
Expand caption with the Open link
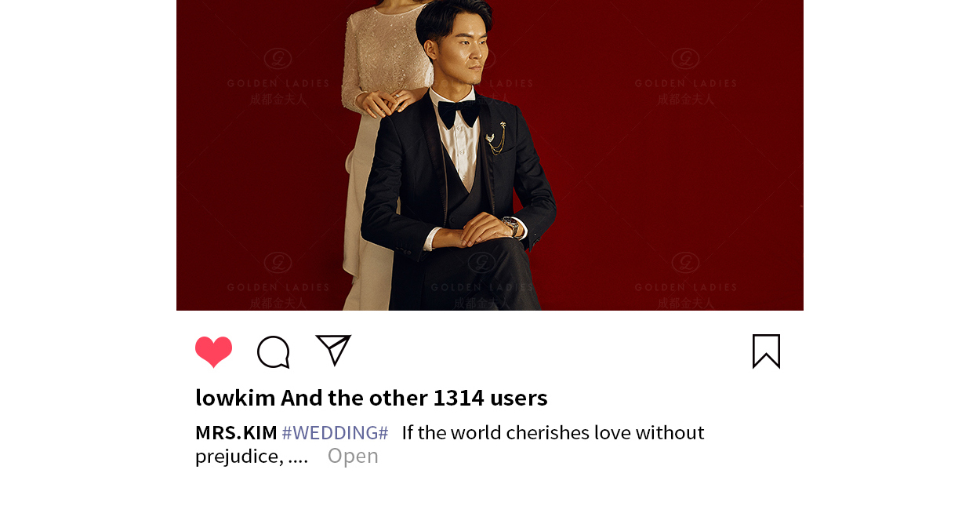353,456
